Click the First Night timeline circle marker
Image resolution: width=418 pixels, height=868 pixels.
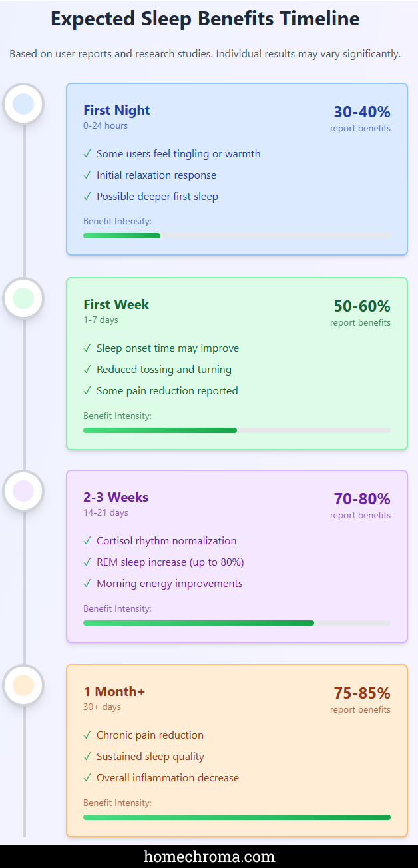coord(23,104)
